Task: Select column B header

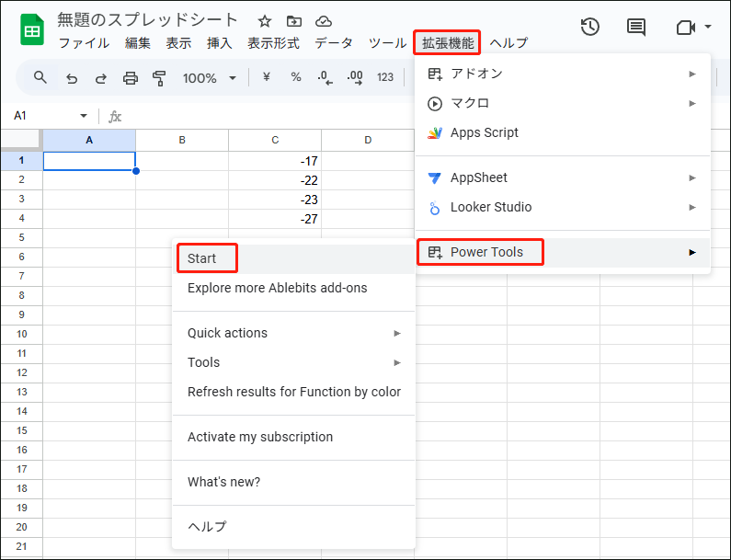Action: 182,140
